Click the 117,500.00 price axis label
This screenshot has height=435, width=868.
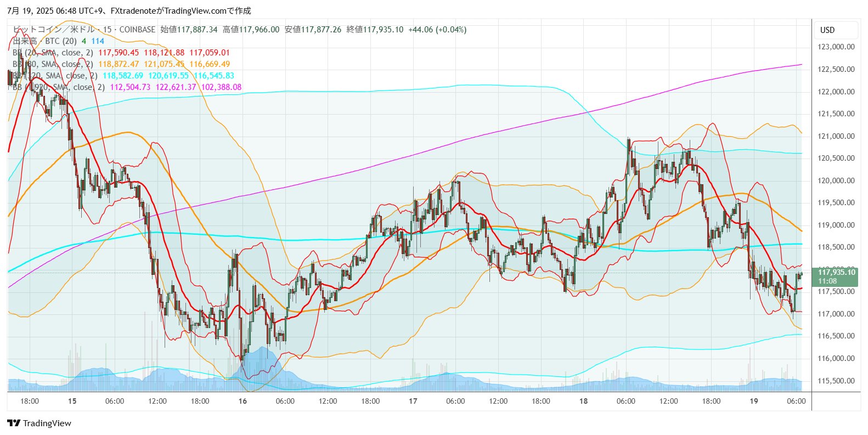click(836, 291)
